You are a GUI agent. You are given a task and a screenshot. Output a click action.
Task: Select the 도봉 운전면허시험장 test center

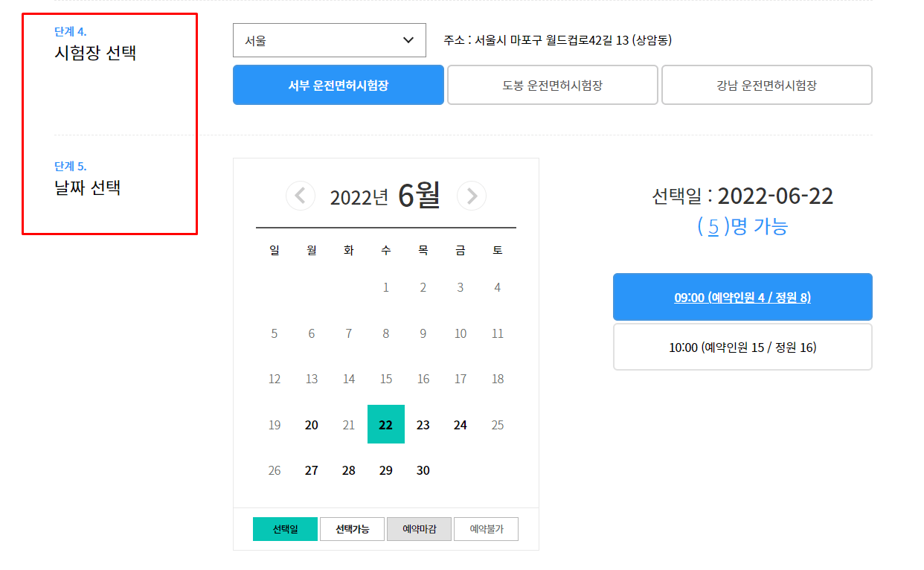coord(552,85)
